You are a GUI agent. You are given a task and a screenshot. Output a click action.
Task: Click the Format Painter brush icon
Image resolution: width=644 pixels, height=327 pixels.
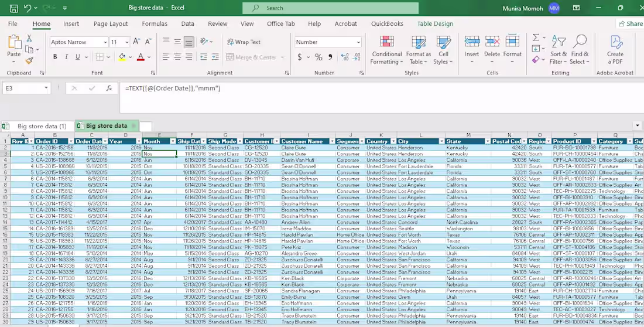(29, 61)
